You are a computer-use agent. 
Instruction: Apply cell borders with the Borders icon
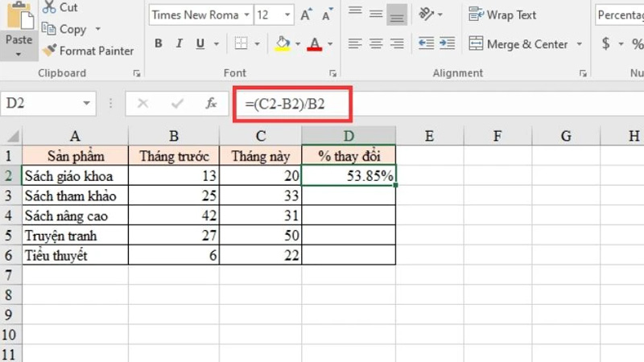coord(241,43)
